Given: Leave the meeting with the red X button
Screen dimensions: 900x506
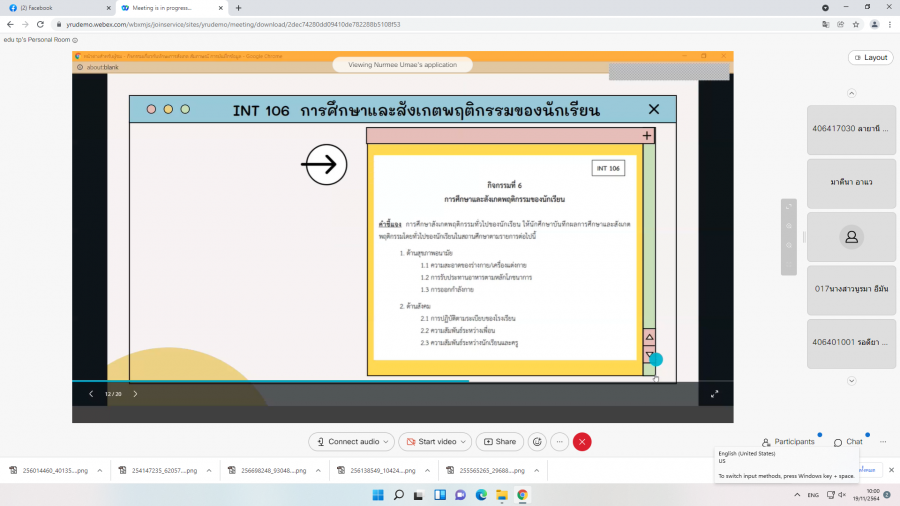Looking at the screenshot, I should pyautogui.click(x=582, y=441).
